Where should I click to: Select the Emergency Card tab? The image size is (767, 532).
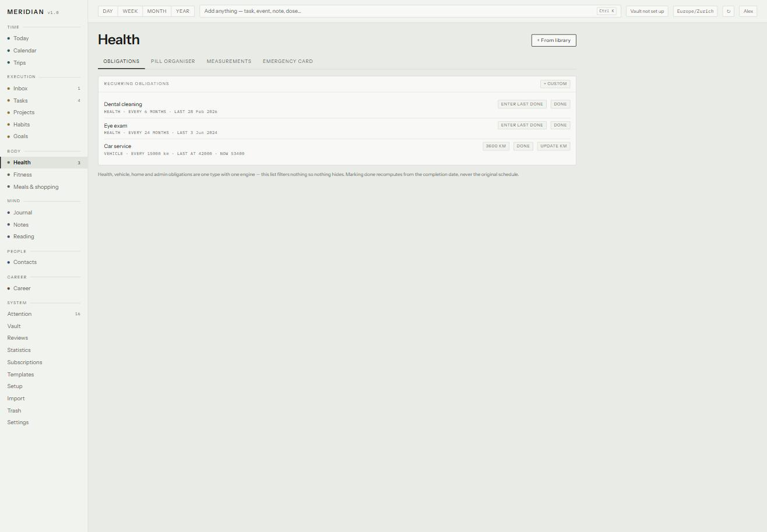click(x=288, y=61)
